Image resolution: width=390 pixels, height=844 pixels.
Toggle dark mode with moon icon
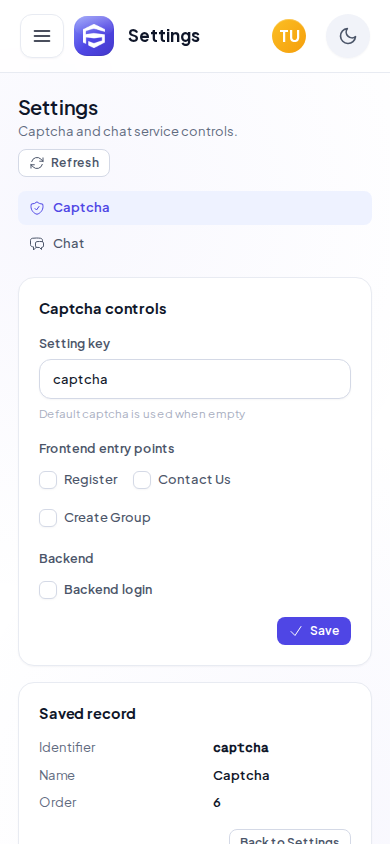tap(348, 36)
